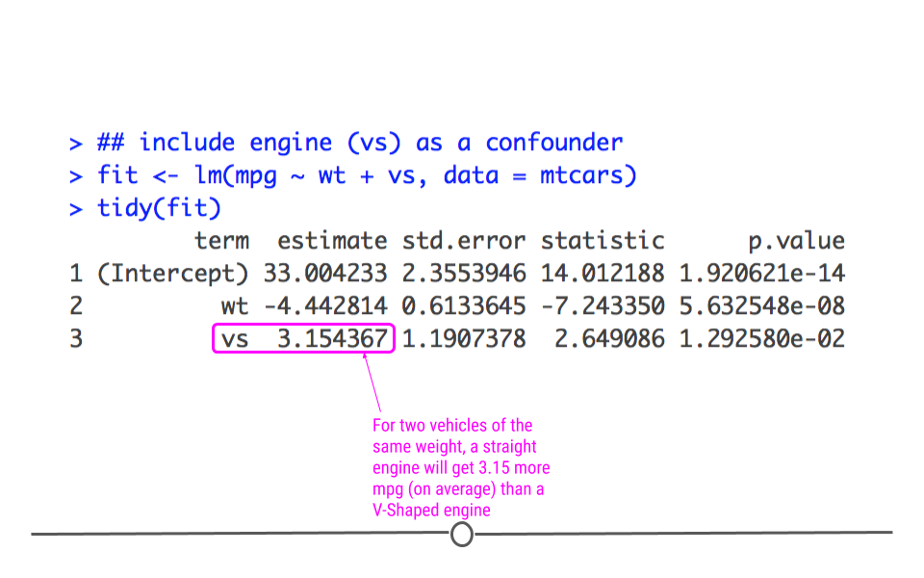This screenshot has width=924, height=578.
Task: Click the 'std.error' column header
Action: (x=464, y=241)
